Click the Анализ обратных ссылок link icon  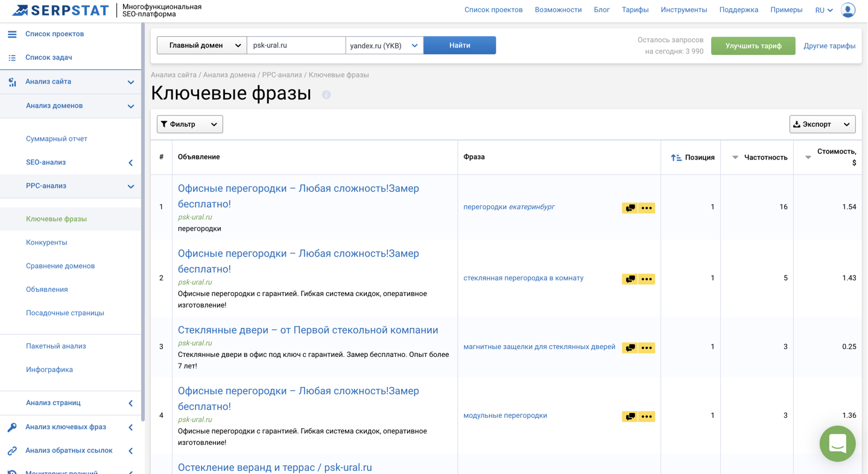coord(12,451)
